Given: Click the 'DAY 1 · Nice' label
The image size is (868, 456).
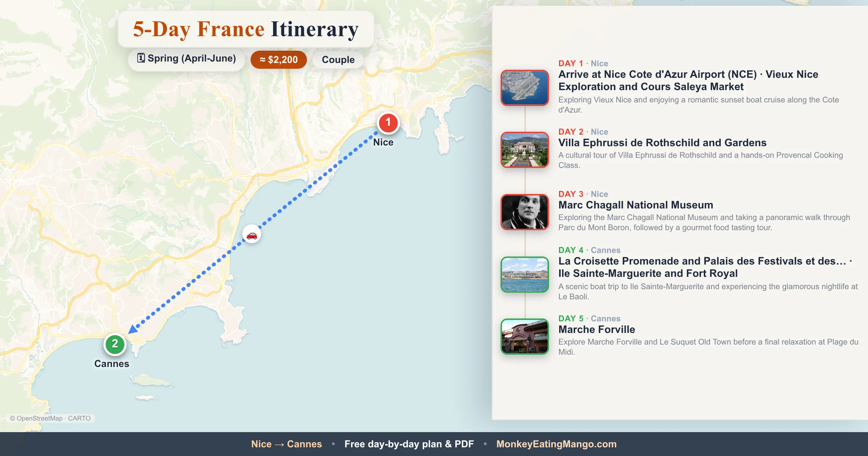Looking at the screenshot, I should (583, 63).
